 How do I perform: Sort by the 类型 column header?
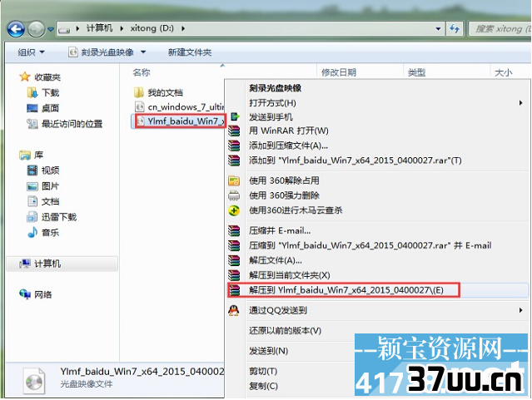click(x=416, y=72)
